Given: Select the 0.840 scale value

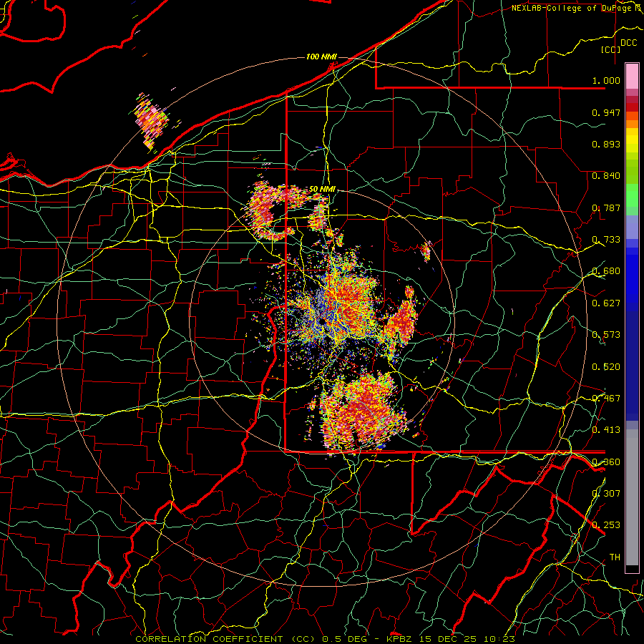Looking at the screenshot, I should tap(606, 176).
